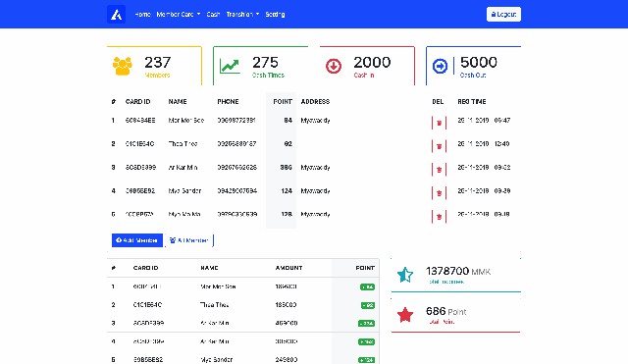The width and height of the screenshot is (628, 364).
Task: Delete member in row 5 with 128 points
Action: click(x=439, y=217)
